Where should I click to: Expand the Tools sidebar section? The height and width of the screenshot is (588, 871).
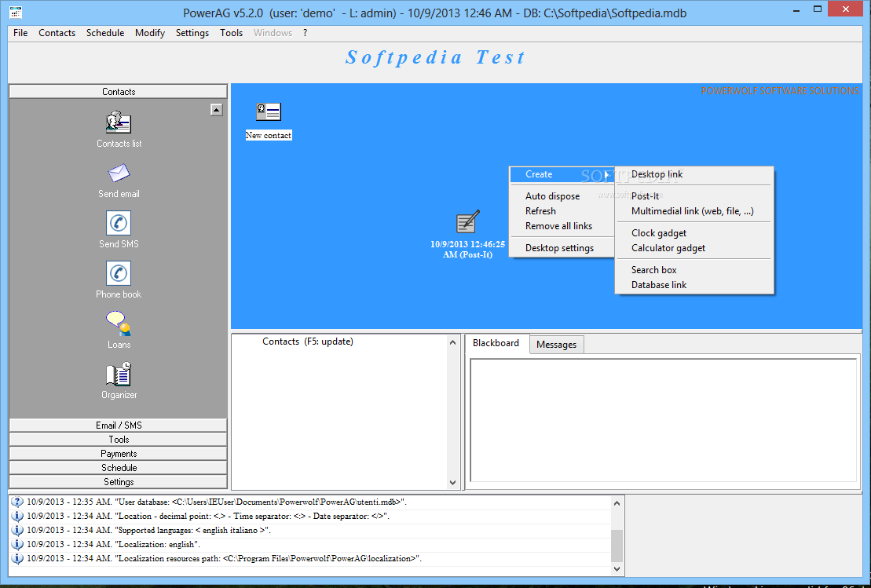pyautogui.click(x=119, y=439)
